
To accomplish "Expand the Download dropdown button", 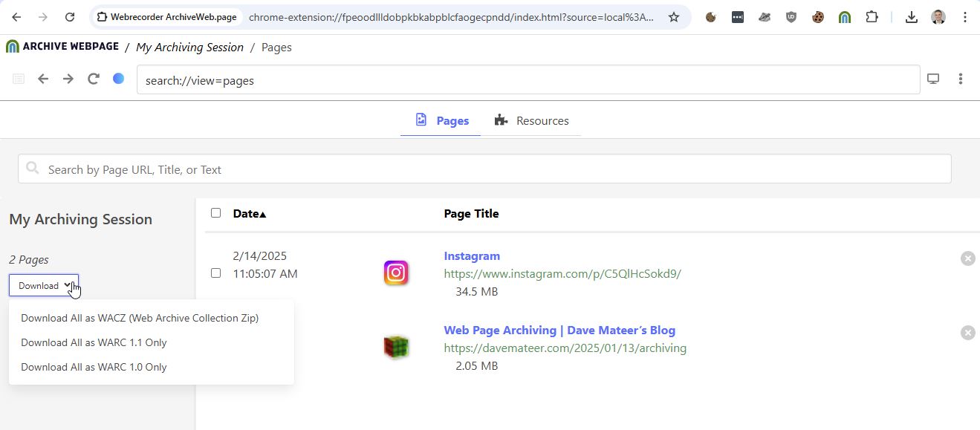I will coord(44,285).
